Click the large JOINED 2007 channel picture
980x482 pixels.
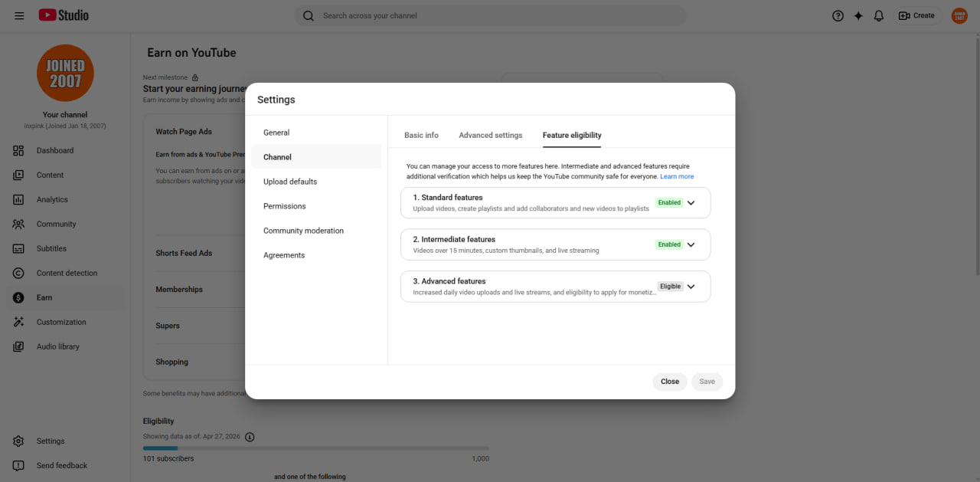[x=65, y=74]
